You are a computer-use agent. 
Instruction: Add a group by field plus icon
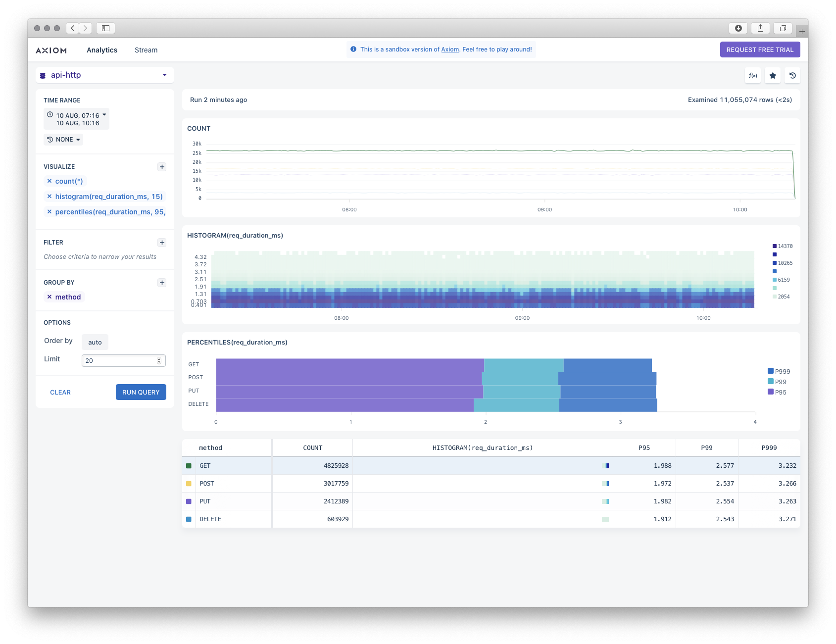point(162,283)
